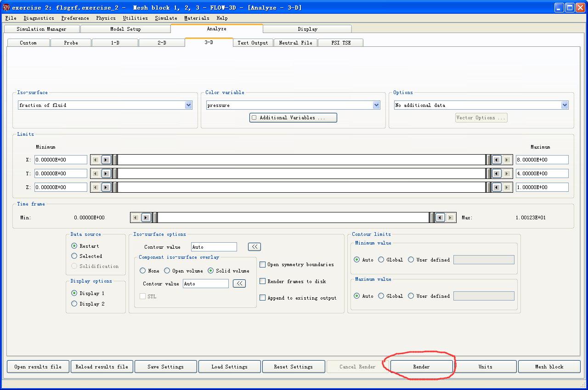Select the Open volume radio button

pos(167,271)
